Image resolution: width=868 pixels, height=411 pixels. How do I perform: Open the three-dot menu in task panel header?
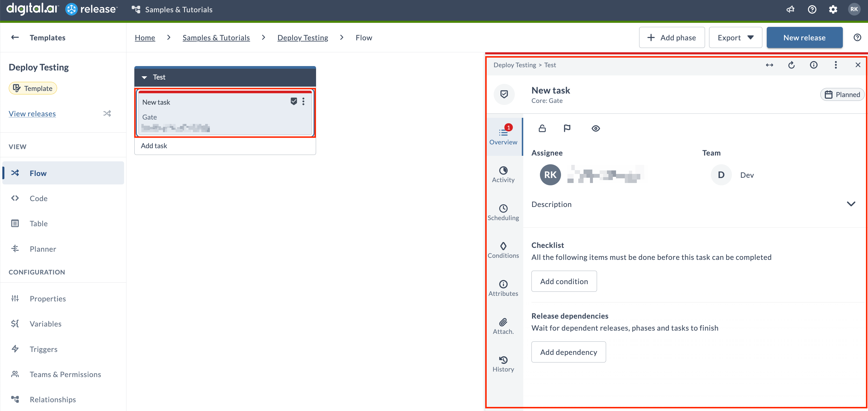(835, 65)
